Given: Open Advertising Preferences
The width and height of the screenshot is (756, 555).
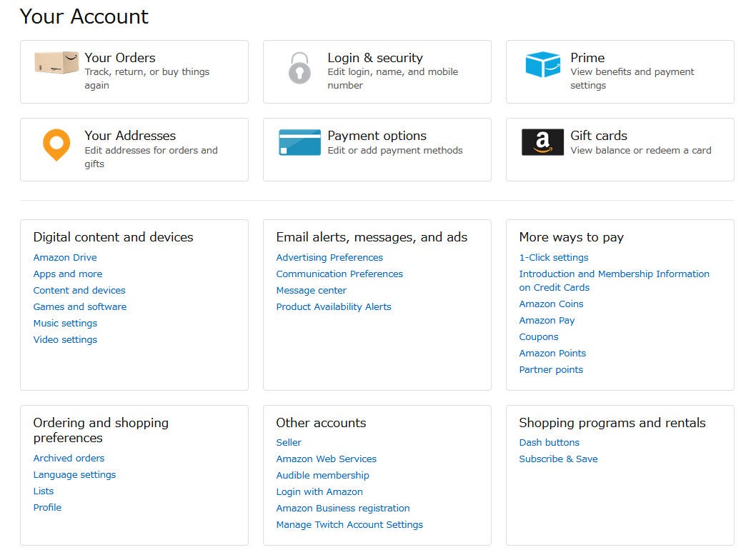Looking at the screenshot, I should pyautogui.click(x=330, y=258).
